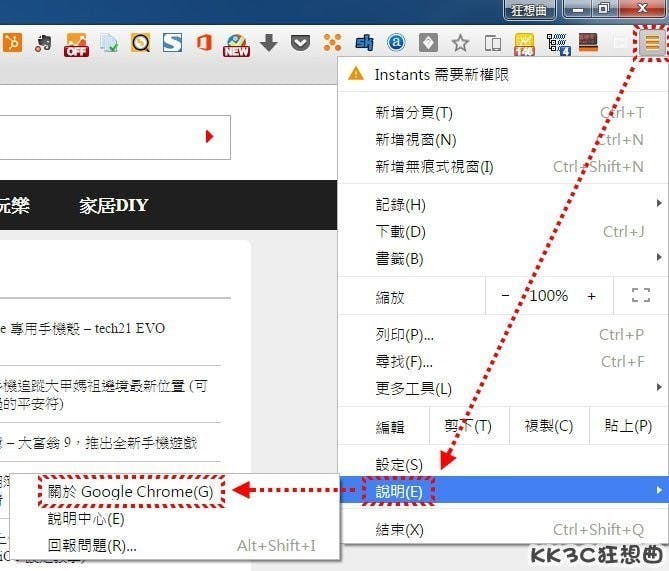Screen dimensions: 669x571
Task: Open 說明中心(E) help center
Action: click(x=175, y=519)
